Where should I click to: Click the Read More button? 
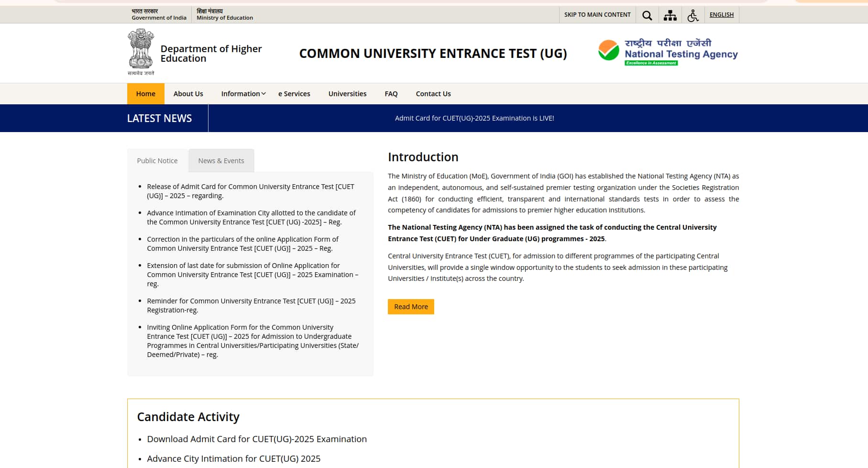[411, 307]
